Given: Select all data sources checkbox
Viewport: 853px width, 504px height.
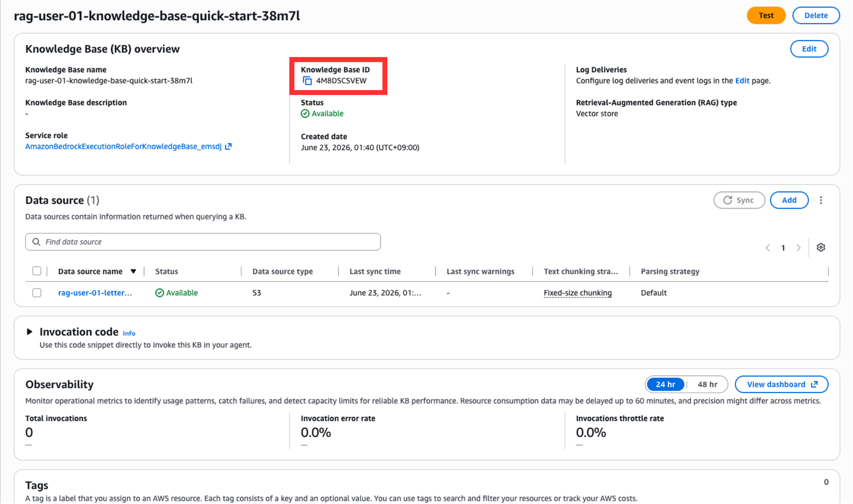Looking at the screenshot, I should pos(37,271).
